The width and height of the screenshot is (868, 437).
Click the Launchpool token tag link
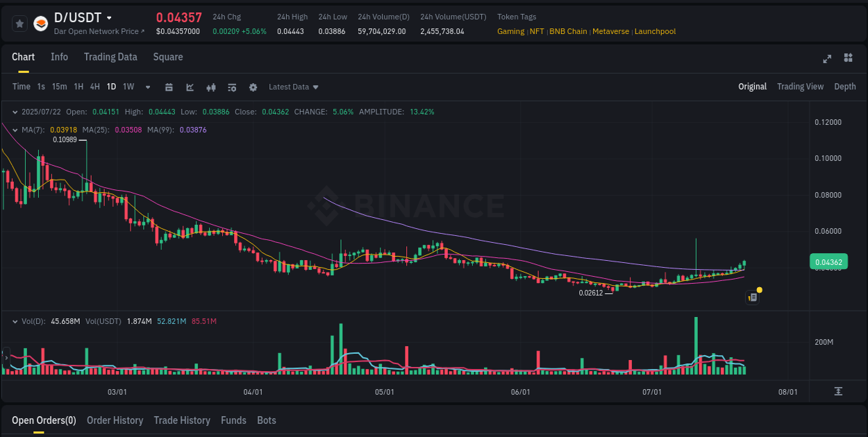coord(655,31)
